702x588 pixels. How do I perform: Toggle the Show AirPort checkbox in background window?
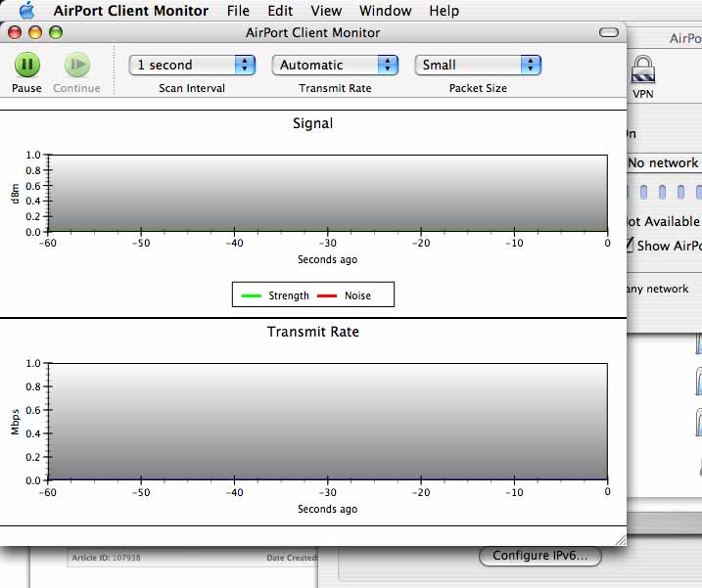[630, 246]
